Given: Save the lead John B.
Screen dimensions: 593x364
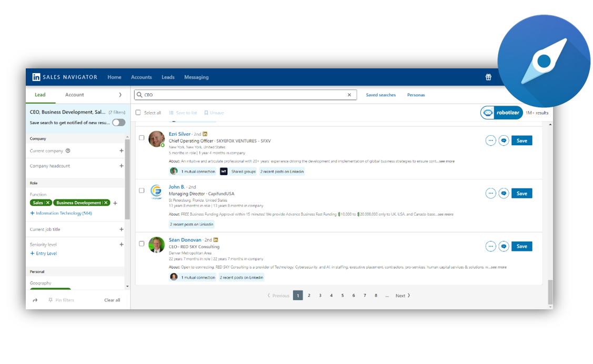Looking at the screenshot, I should click(x=522, y=194).
